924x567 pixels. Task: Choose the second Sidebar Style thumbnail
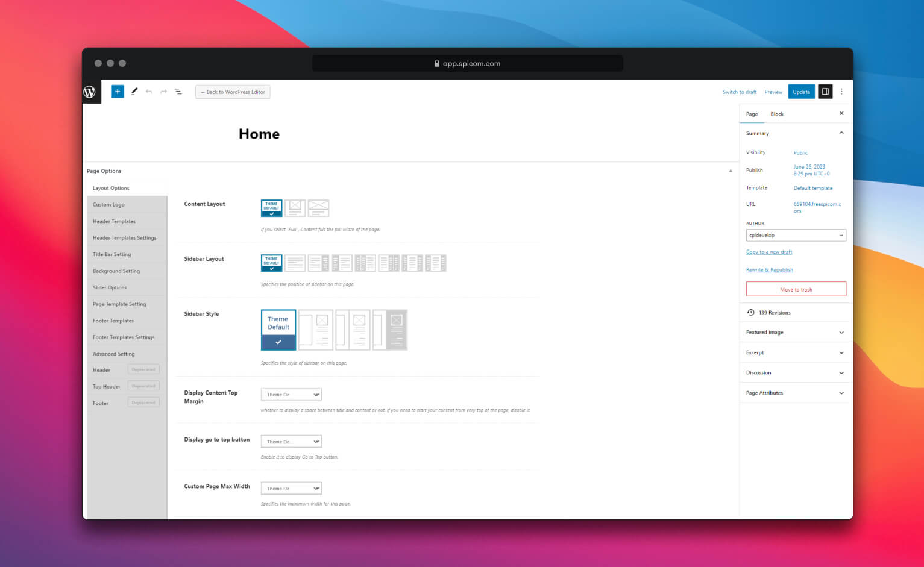[316, 330]
